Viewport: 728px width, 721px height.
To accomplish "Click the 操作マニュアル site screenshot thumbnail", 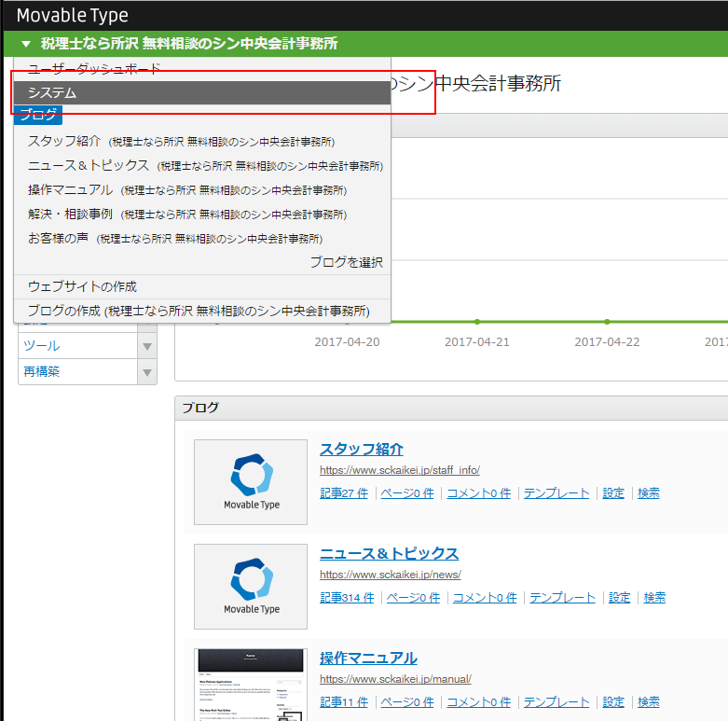I will (251, 685).
